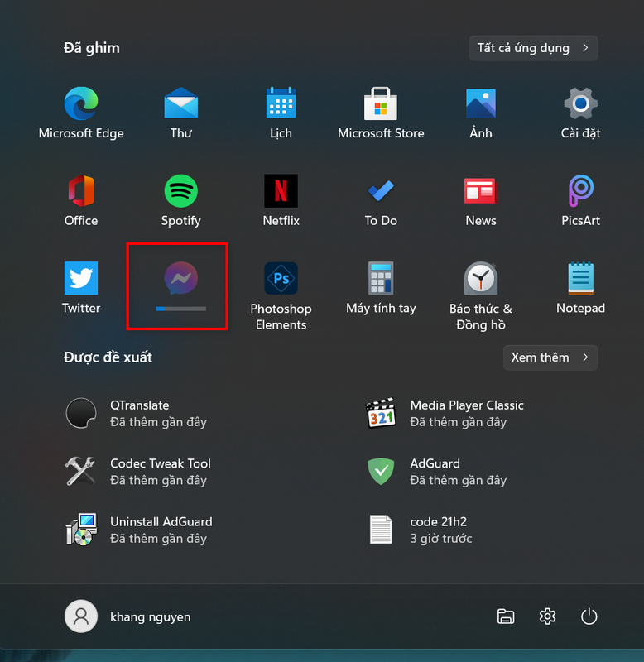Open Settings gear in Start footer

pos(547,616)
